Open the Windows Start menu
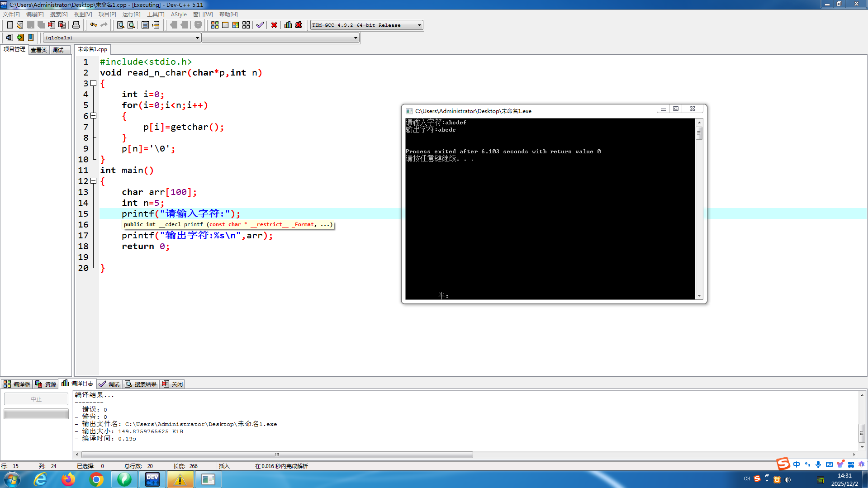Image resolution: width=868 pixels, height=488 pixels. point(12,479)
